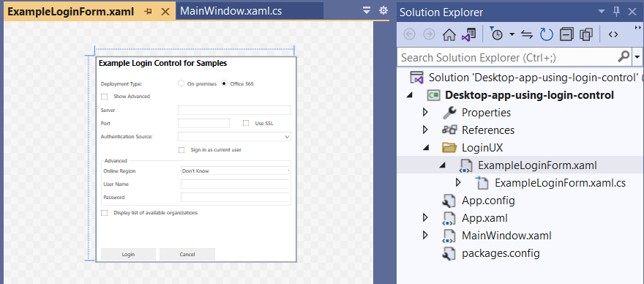Click Sync with Active Document icon
Viewport: 644px width, 284px height.
click(527, 34)
